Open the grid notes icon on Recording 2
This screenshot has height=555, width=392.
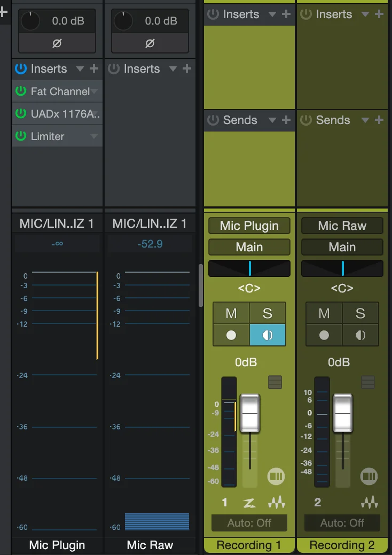368,382
